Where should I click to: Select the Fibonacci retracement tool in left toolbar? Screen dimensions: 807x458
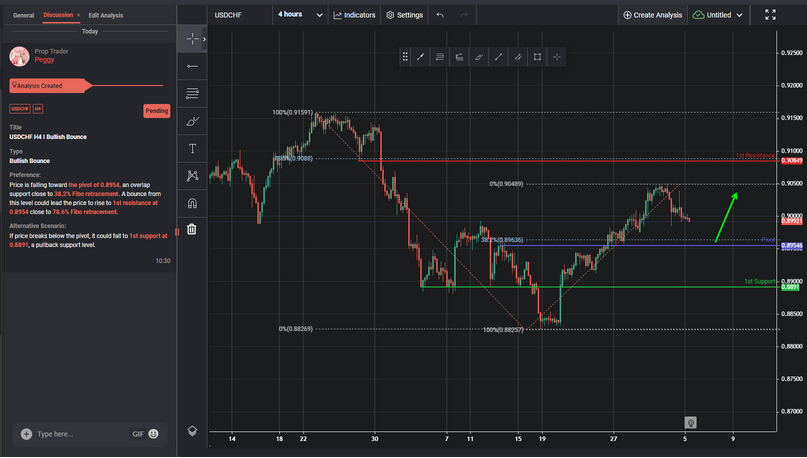click(192, 94)
